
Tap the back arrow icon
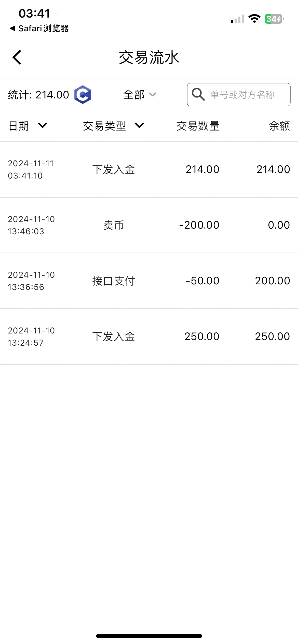17,57
